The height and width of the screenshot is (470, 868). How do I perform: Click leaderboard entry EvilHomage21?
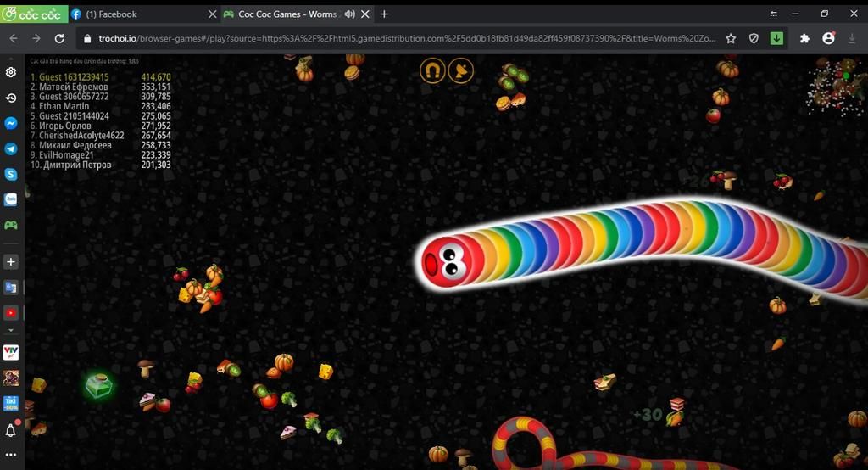click(62, 155)
